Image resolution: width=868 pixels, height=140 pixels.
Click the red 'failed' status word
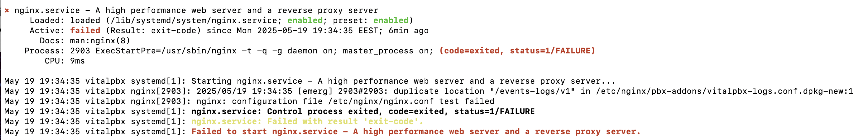point(85,31)
